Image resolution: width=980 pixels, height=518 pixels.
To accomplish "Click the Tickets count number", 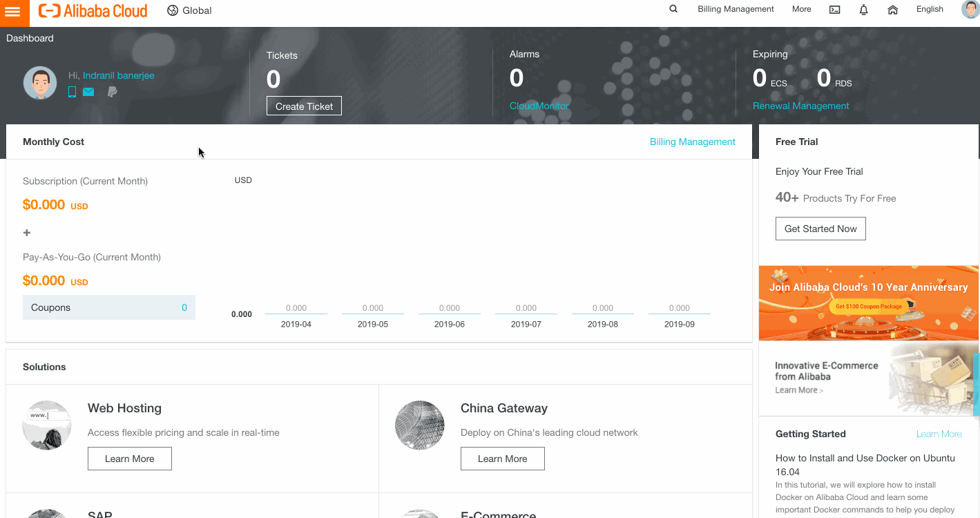I will coord(273,79).
